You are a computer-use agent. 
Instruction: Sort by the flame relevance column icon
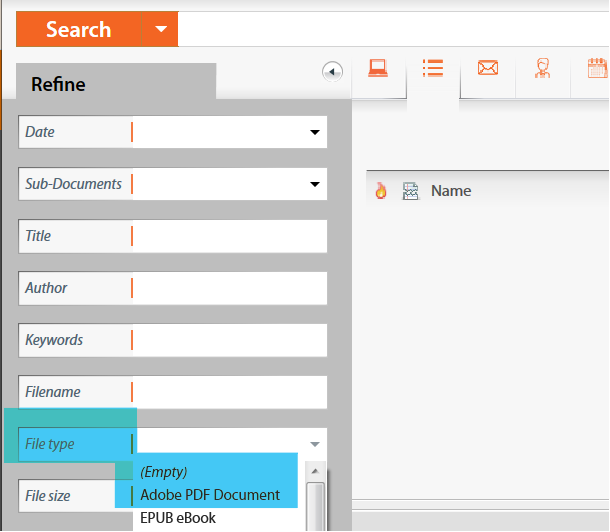click(381, 191)
